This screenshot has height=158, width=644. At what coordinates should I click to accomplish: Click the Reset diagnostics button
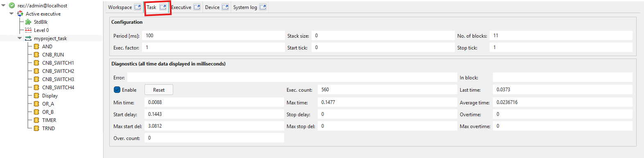(159, 90)
